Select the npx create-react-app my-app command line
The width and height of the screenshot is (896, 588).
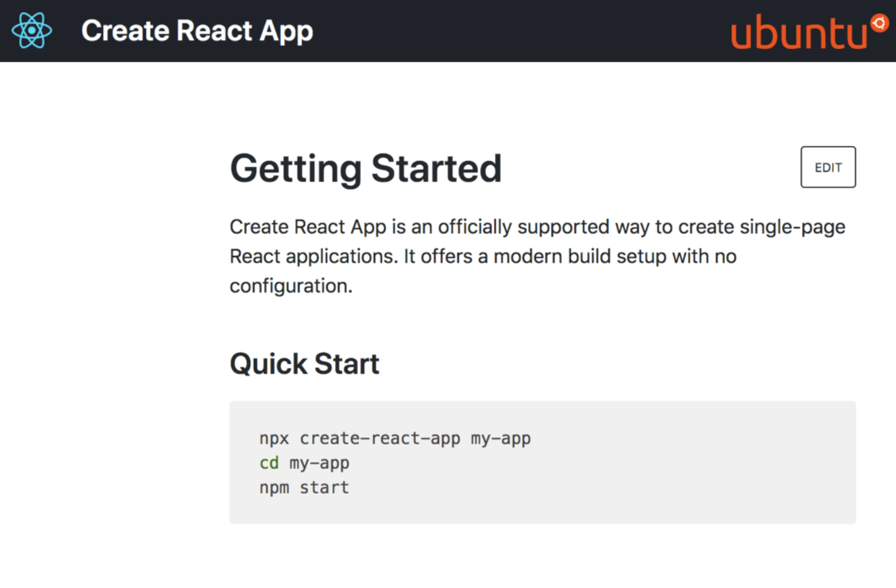coord(394,437)
